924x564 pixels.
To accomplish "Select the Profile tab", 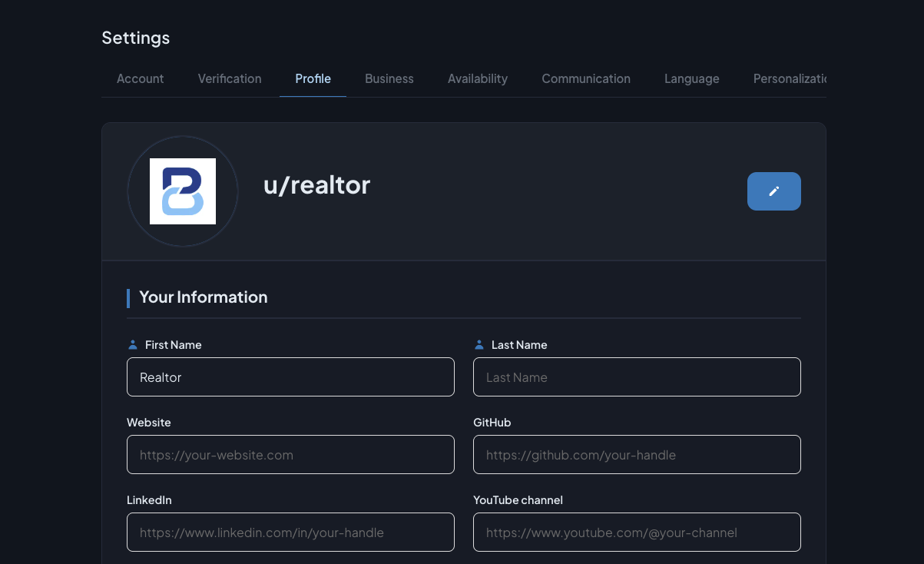I will [313, 78].
